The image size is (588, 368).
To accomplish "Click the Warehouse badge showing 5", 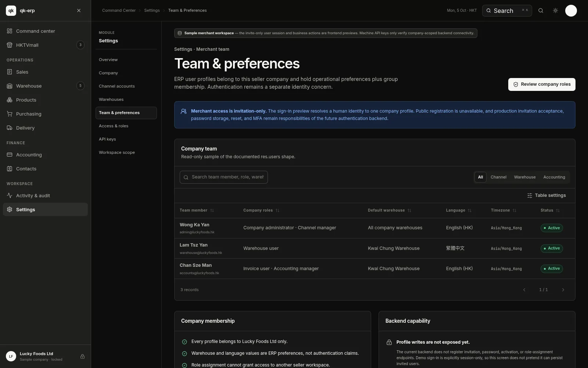I will [80, 86].
